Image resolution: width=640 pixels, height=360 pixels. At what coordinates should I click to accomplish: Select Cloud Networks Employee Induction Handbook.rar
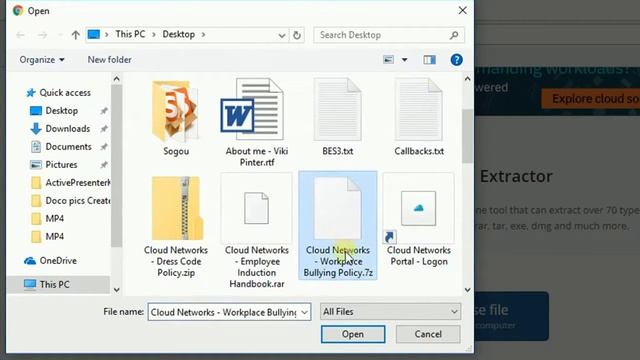[256, 231]
